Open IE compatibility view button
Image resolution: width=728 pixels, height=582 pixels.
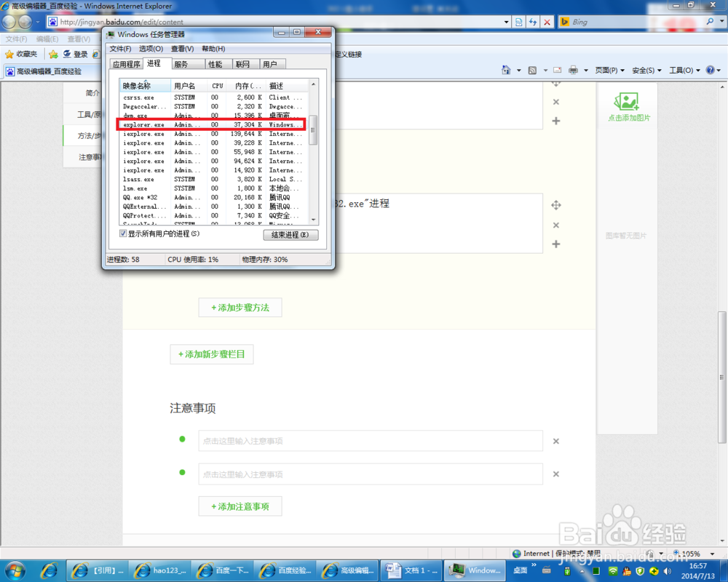518,22
